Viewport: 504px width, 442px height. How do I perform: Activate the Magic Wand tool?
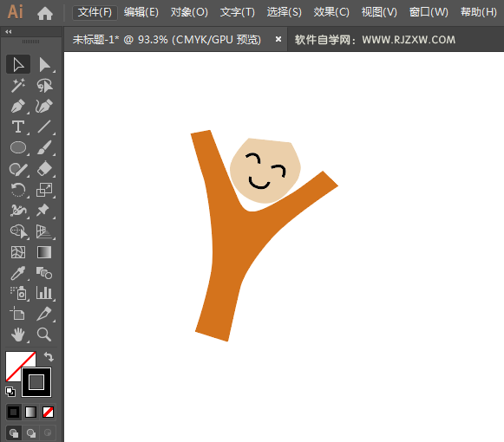18,85
